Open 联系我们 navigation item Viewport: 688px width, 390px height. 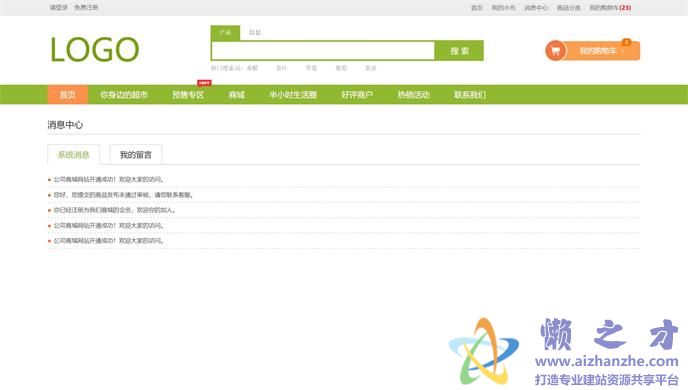(x=469, y=95)
